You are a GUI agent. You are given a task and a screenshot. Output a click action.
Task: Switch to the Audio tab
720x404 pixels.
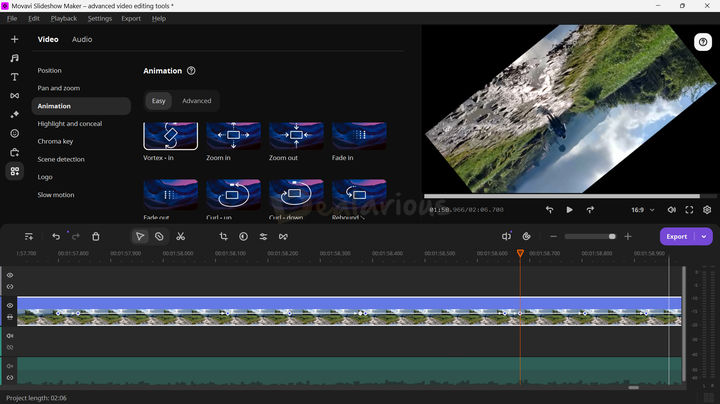pos(82,39)
